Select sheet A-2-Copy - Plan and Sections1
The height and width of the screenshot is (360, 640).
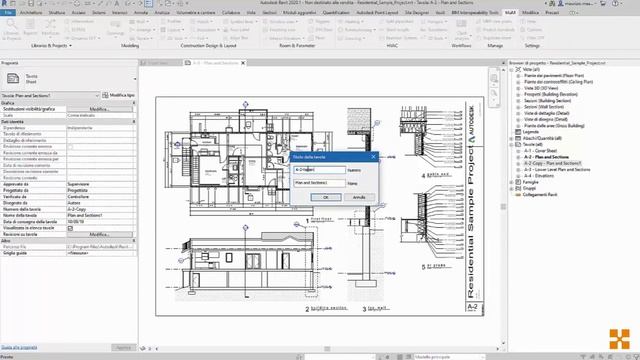(552, 163)
